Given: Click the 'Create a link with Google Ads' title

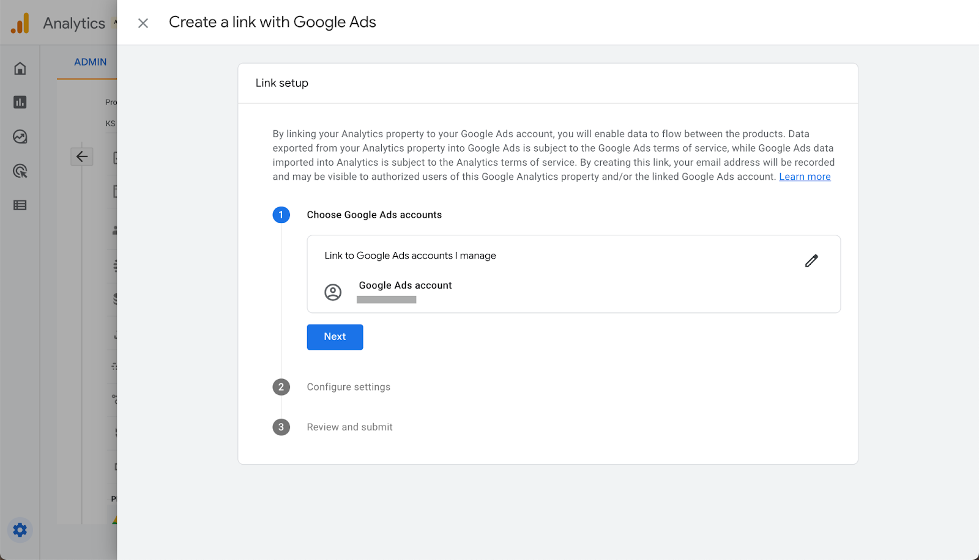Looking at the screenshot, I should coord(272,22).
